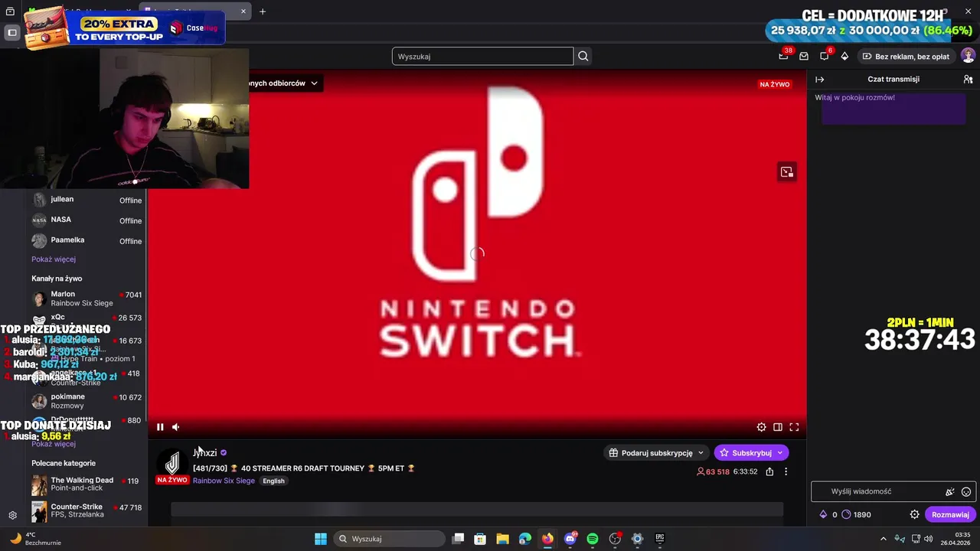Open chat messages icon with 6 badge
Screen dimensions: 980x551
(825, 56)
